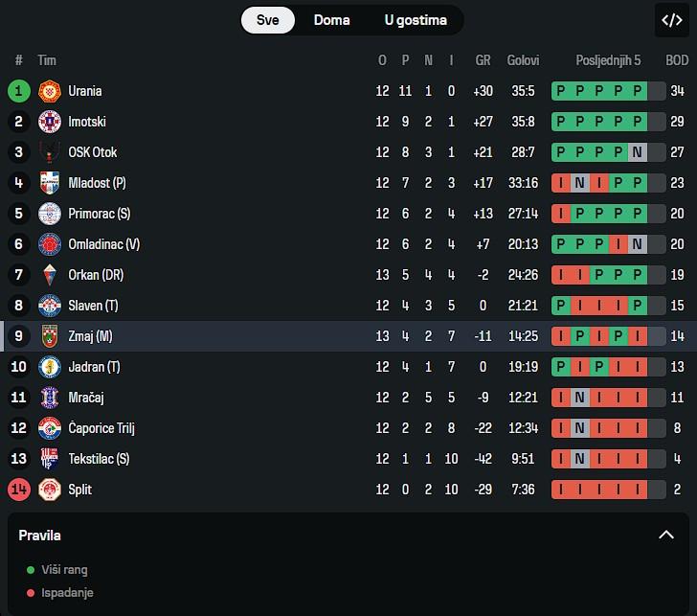
Task: Click the Orkan (DR) team name
Action: pos(97,275)
